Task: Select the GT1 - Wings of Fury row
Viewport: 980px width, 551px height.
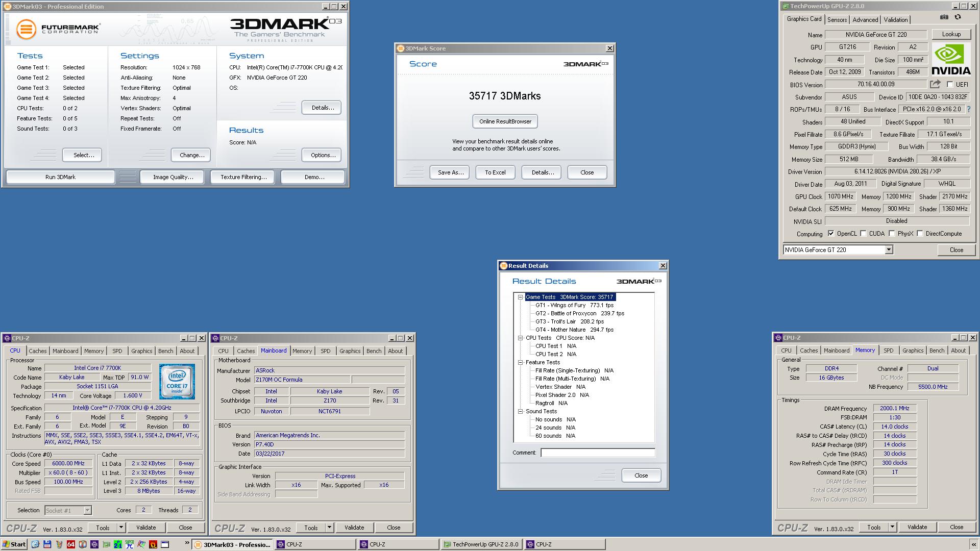Action: 574,305
